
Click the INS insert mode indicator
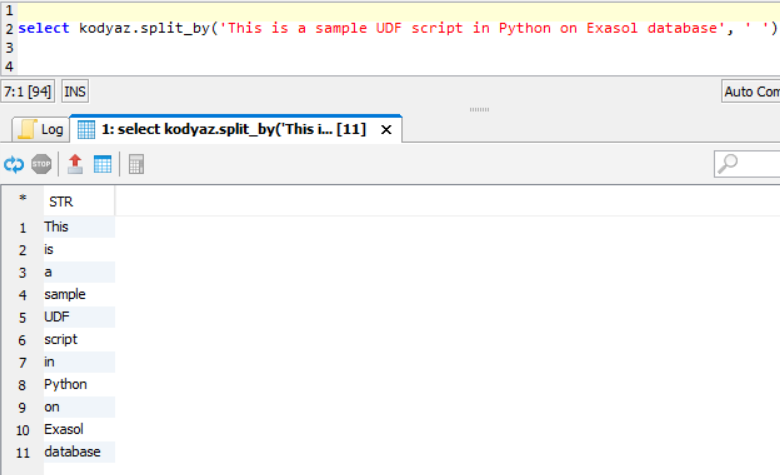[x=75, y=92]
